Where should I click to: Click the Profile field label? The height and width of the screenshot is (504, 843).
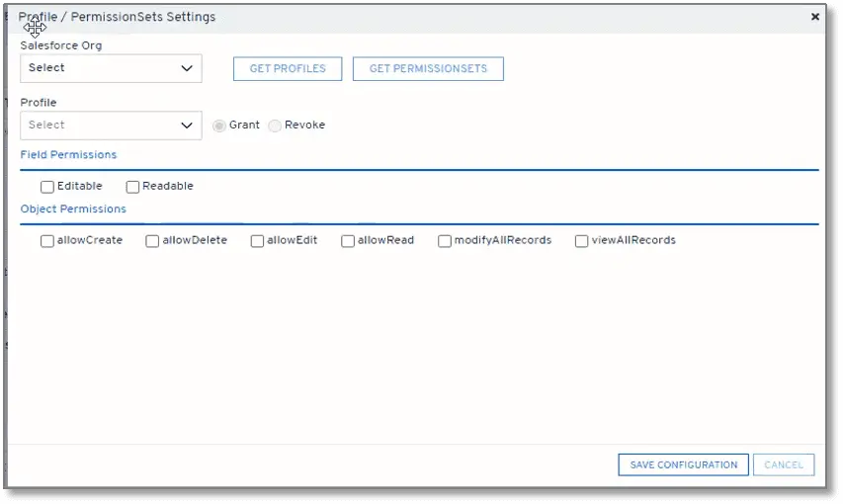39,102
